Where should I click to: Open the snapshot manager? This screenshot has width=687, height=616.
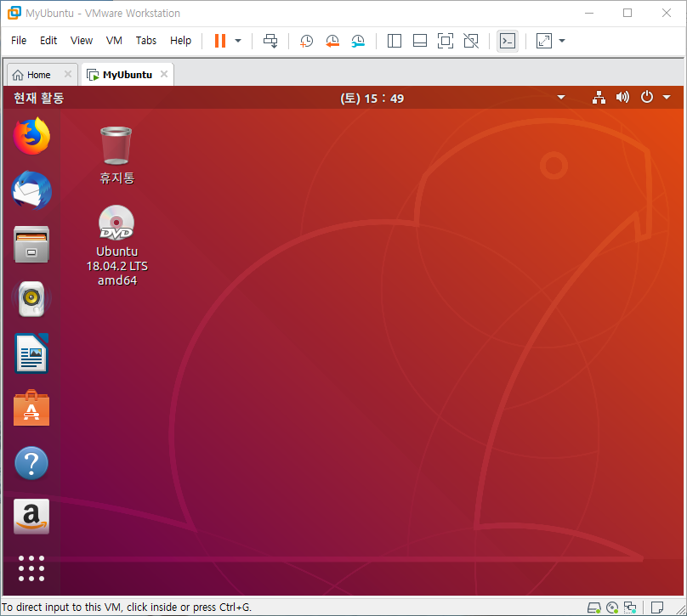coord(358,41)
